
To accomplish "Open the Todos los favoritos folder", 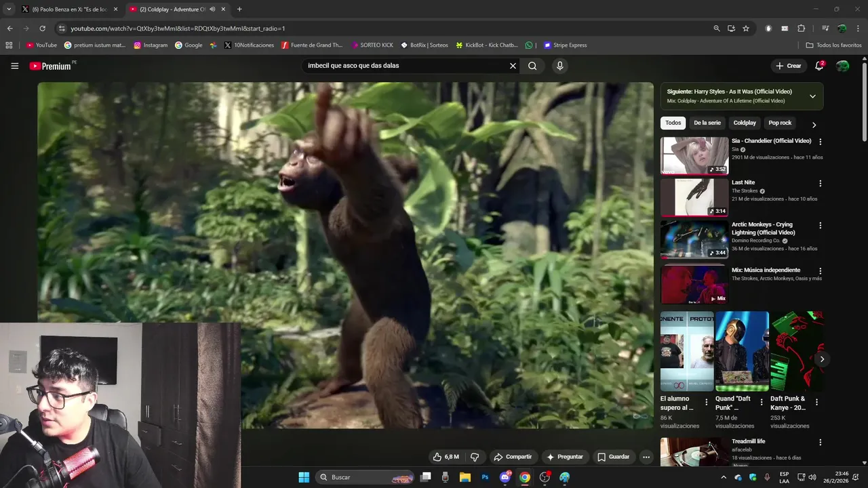I will click(834, 45).
